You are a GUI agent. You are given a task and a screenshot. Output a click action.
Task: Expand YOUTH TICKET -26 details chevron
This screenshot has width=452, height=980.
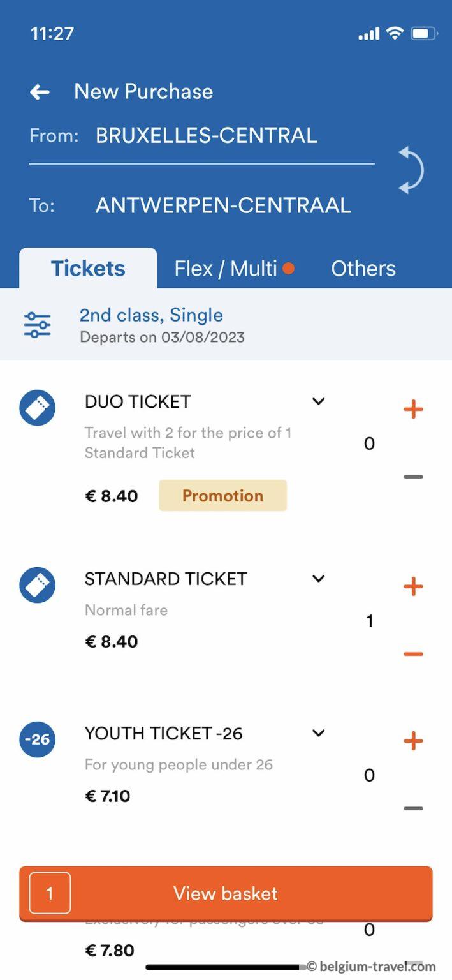[318, 733]
